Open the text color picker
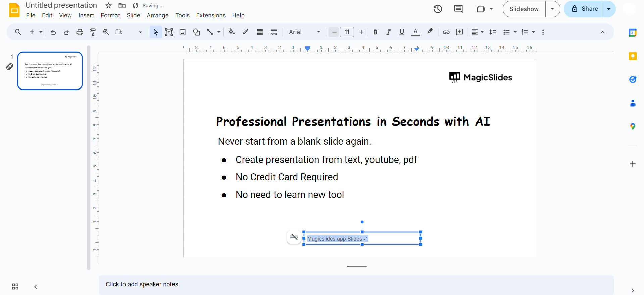Screen dimensions: 644x295 415,32
